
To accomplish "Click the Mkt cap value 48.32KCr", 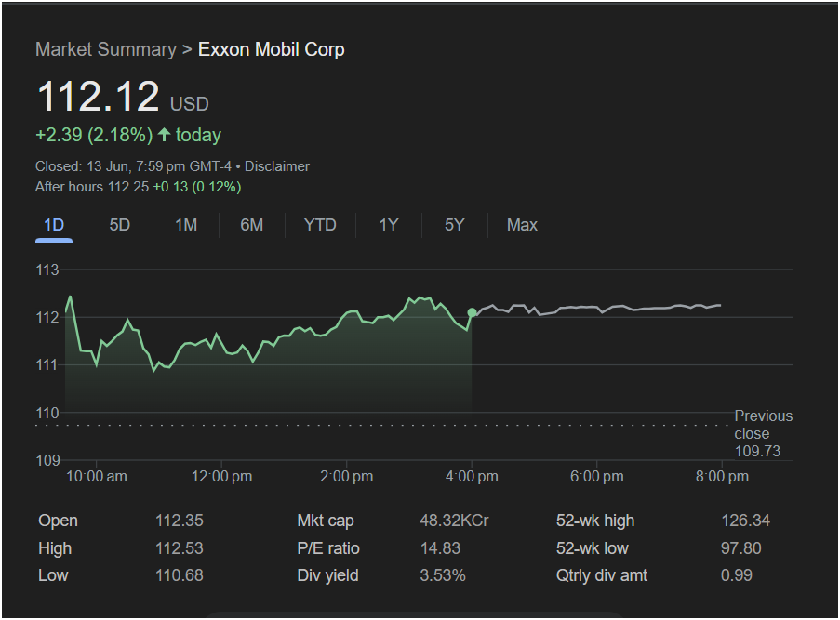I will 454,521.
